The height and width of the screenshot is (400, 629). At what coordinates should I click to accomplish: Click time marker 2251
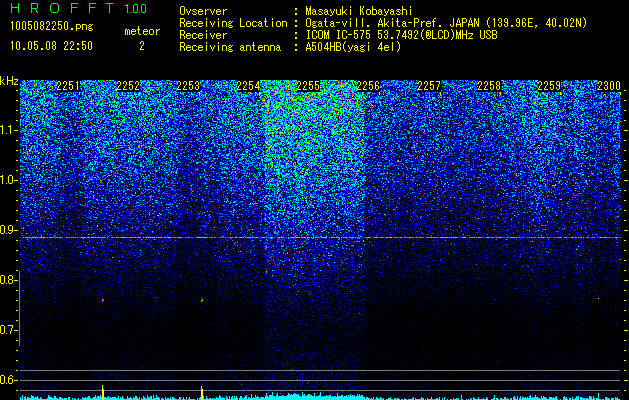68,86
